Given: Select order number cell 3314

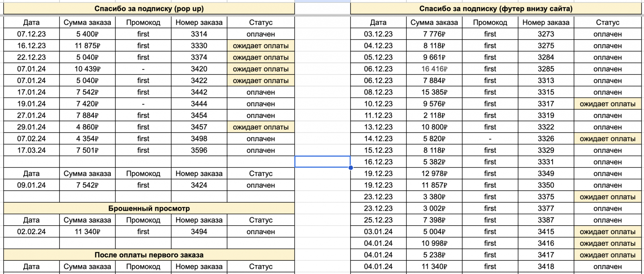Looking at the screenshot, I should (x=199, y=34).
